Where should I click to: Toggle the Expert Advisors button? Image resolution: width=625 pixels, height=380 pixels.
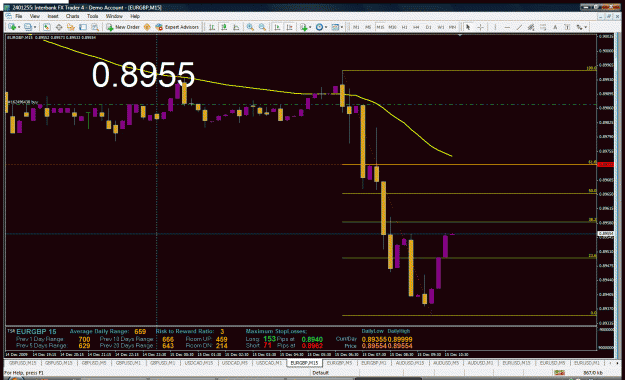coord(177,27)
